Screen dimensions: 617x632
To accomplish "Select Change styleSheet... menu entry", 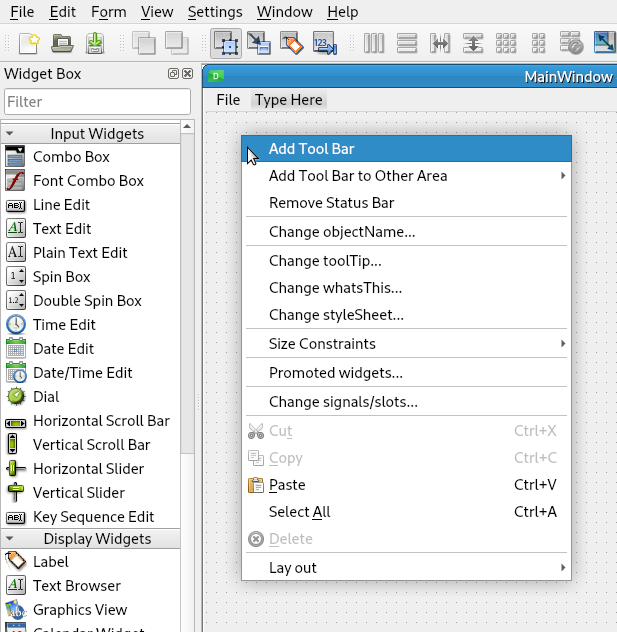I will pyautogui.click(x=336, y=314).
